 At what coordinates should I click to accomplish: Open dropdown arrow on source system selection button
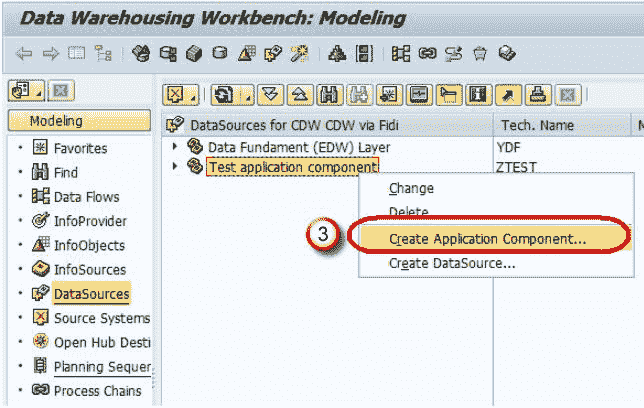click(x=193, y=97)
